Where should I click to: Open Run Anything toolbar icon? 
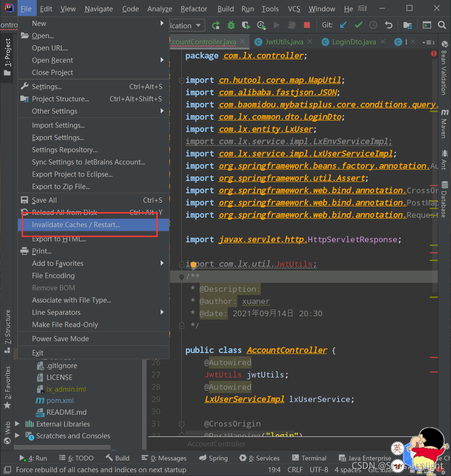pos(427,25)
